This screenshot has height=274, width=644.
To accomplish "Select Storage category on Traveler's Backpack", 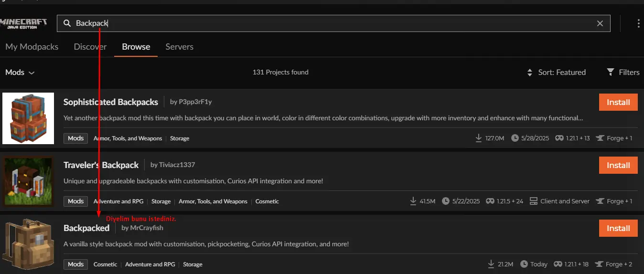I will [x=161, y=201].
